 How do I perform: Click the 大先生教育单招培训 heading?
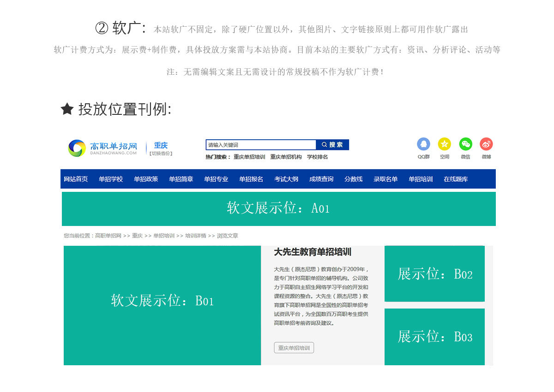[x=313, y=252]
